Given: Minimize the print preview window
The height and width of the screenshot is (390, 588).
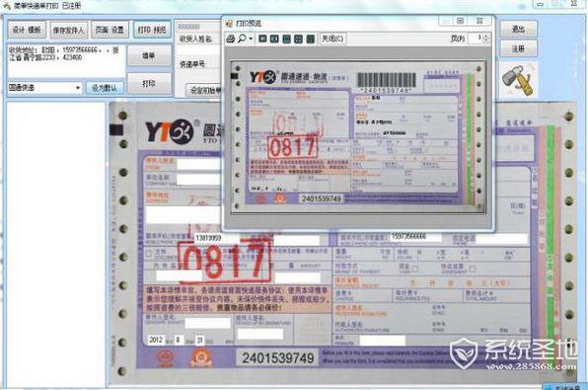Looking at the screenshot, I should (446, 21).
